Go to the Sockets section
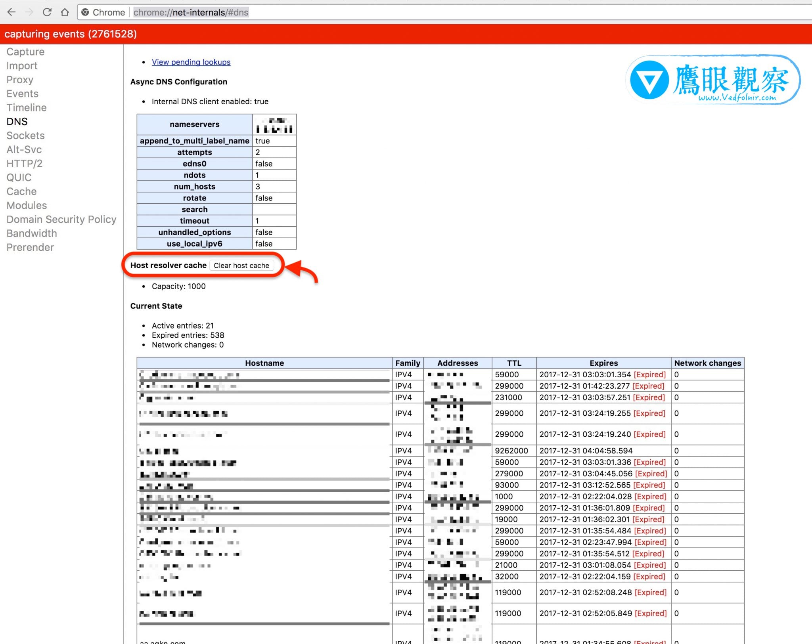The image size is (812, 644). coord(25,136)
